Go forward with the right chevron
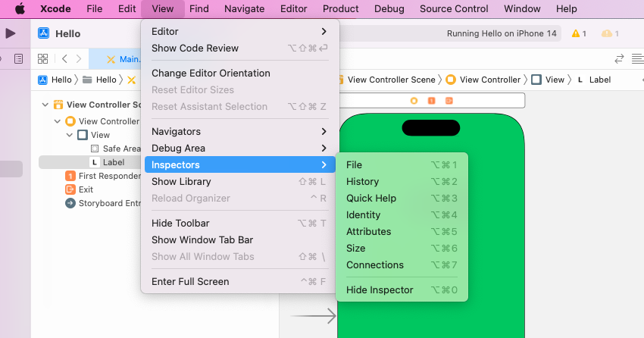 [x=79, y=58]
